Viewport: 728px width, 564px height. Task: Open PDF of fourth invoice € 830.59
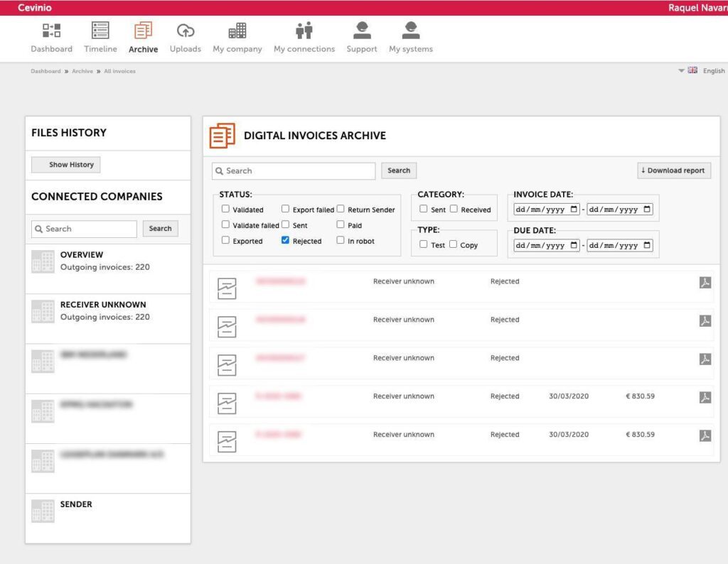(705, 398)
